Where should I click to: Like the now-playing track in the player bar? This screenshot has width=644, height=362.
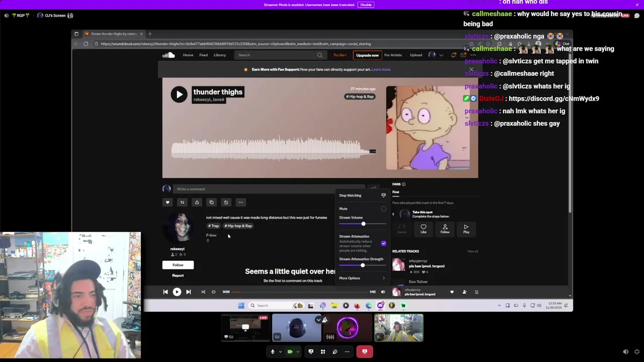(452, 292)
